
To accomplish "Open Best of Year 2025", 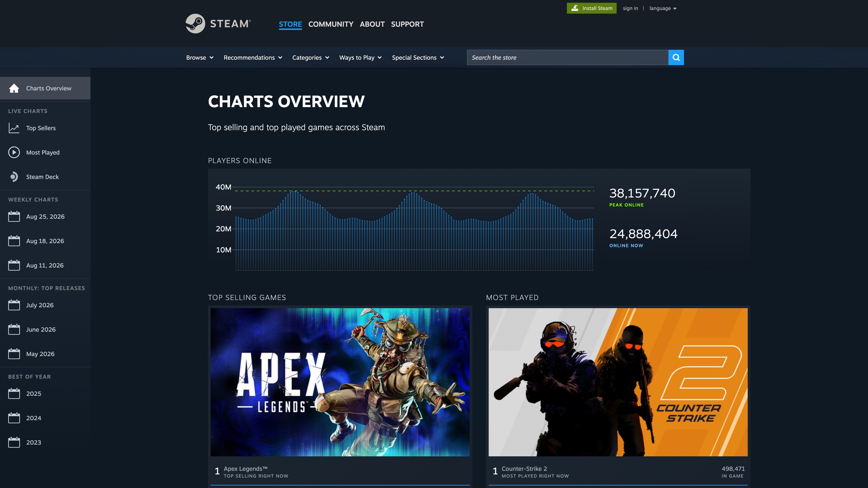I will 45,393.
